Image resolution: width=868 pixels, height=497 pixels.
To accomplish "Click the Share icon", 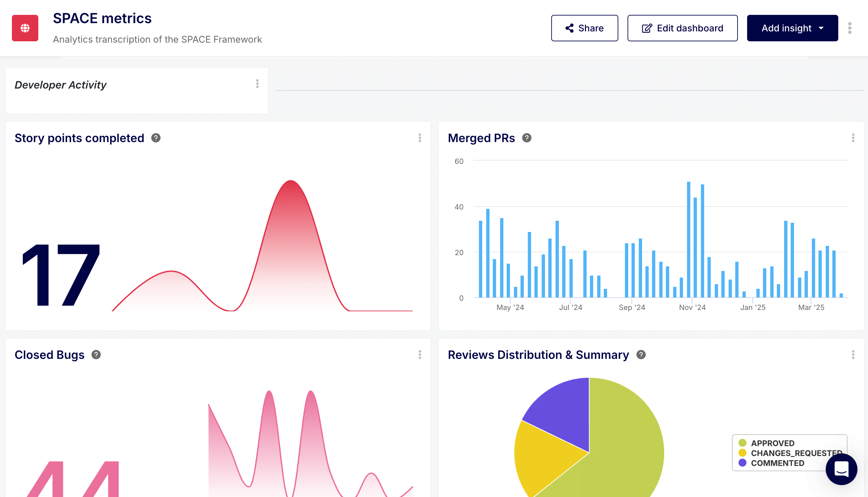I will point(569,28).
